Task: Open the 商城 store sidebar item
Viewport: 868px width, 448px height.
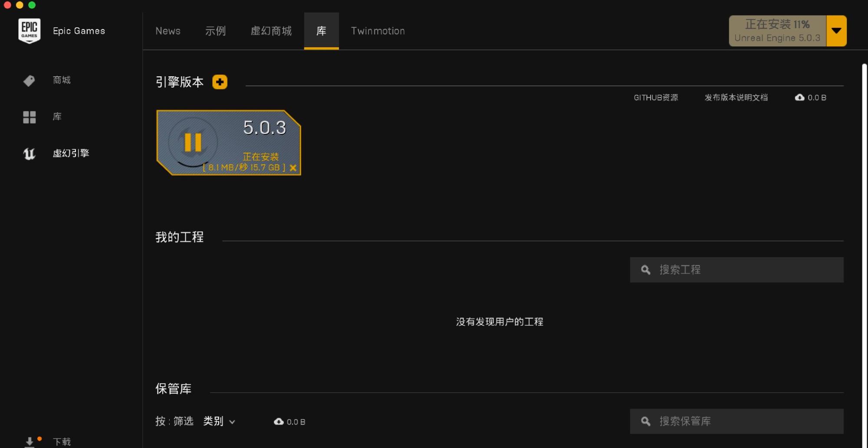Action: pyautogui.click(x=61, y=80)
